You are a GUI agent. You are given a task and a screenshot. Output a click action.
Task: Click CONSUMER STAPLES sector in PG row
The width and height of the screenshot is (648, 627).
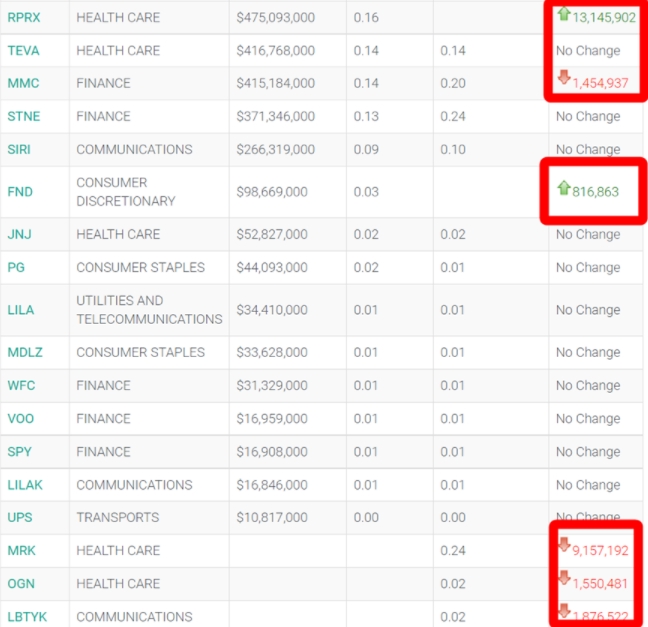141,267
